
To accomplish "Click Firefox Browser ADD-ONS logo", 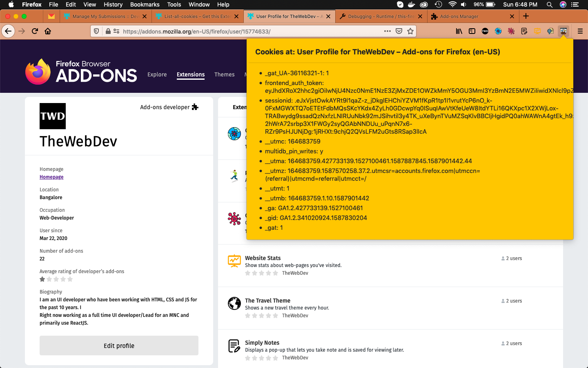I will coord(81,72).
